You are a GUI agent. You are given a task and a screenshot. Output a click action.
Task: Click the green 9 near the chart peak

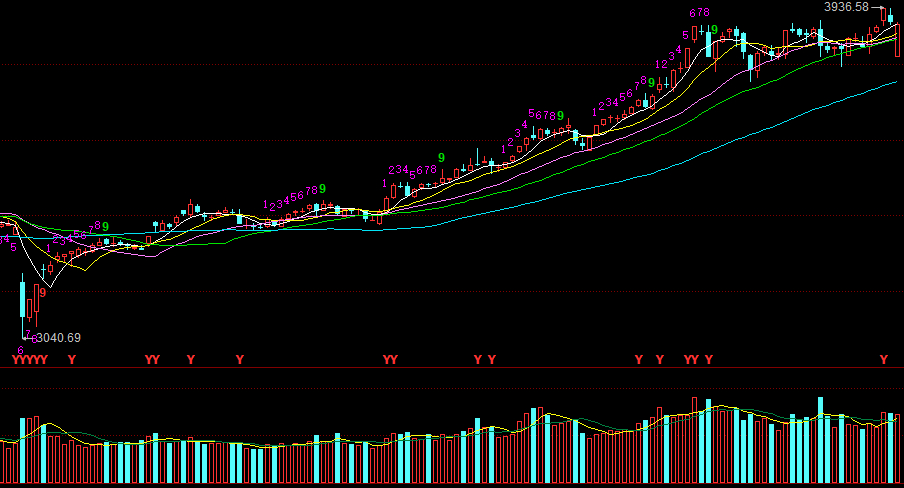(x=714, y=30)
